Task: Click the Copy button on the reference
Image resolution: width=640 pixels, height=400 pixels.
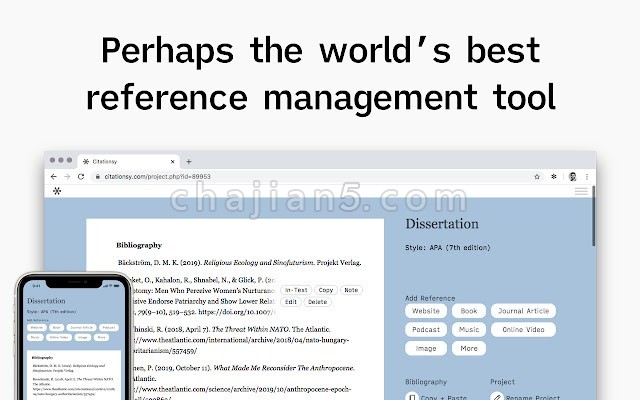Action: [x=326, y=290]
